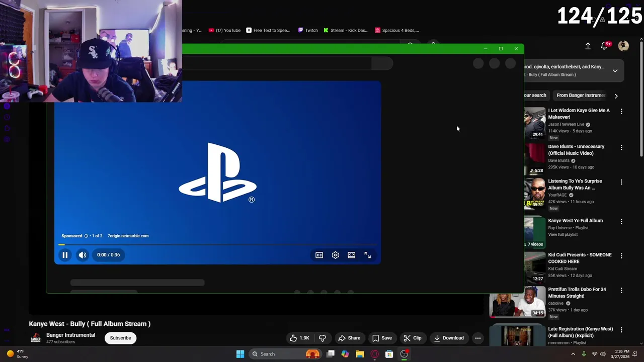Click the Sponsored info icon

(x=86, y=236)
